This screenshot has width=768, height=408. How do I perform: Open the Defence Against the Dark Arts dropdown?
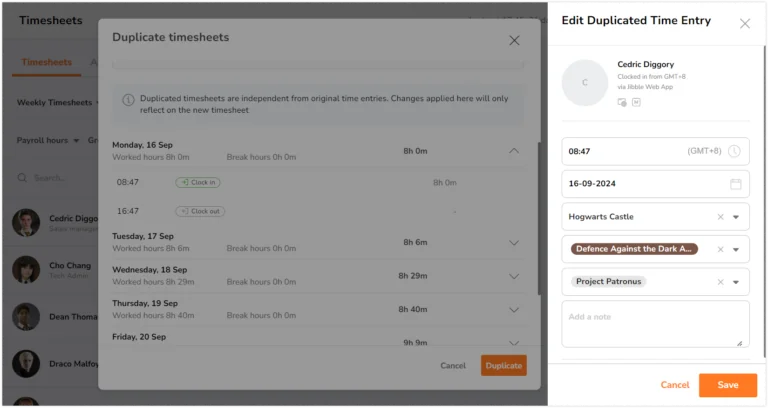(736, 250)
